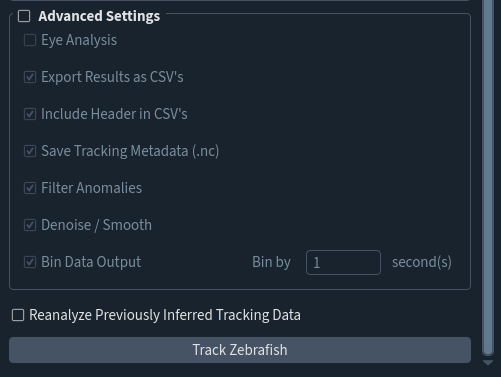
Task: Click the scroll-down arrow below scrollbar
Action: 488,363
